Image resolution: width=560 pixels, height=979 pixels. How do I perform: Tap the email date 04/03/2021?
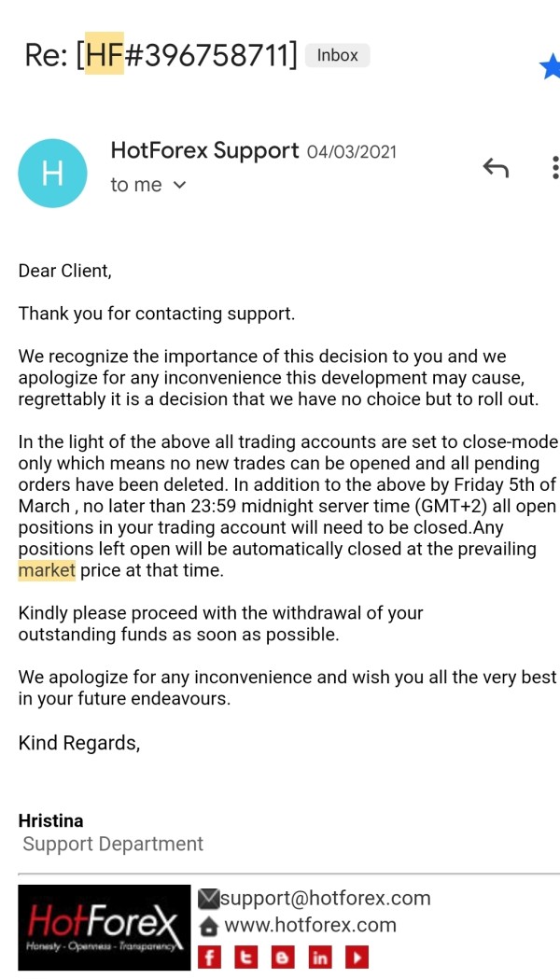click(352, 152)
